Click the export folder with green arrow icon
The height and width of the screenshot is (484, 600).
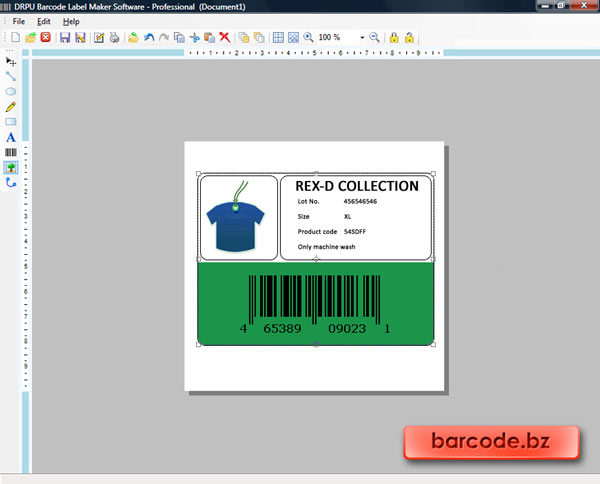[x=133, y=37]
